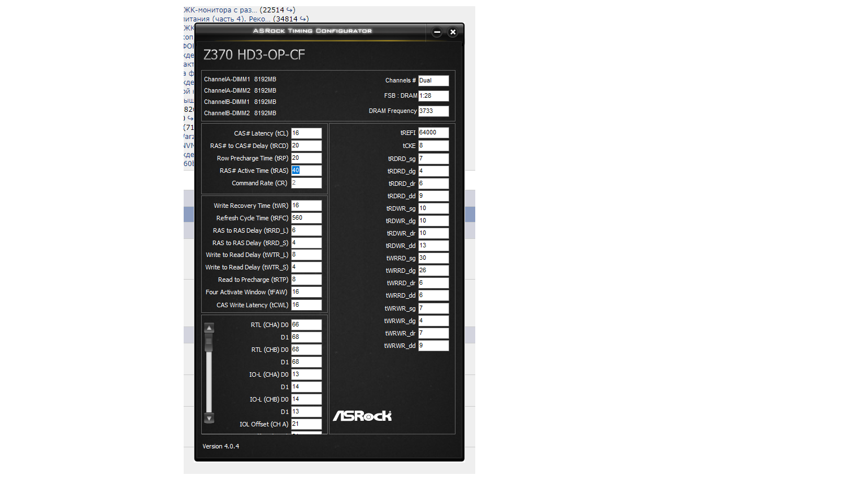The width and height of the screenshot is (868, 488).
Task: Click the tWRWR_dr field
Action: [433, 333]
